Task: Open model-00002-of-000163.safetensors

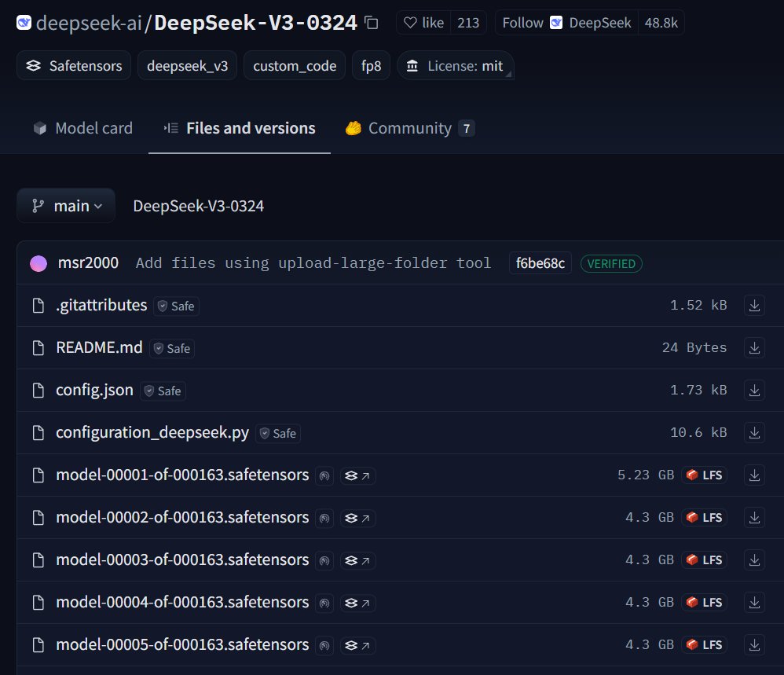Action: [x=182, y=518]
